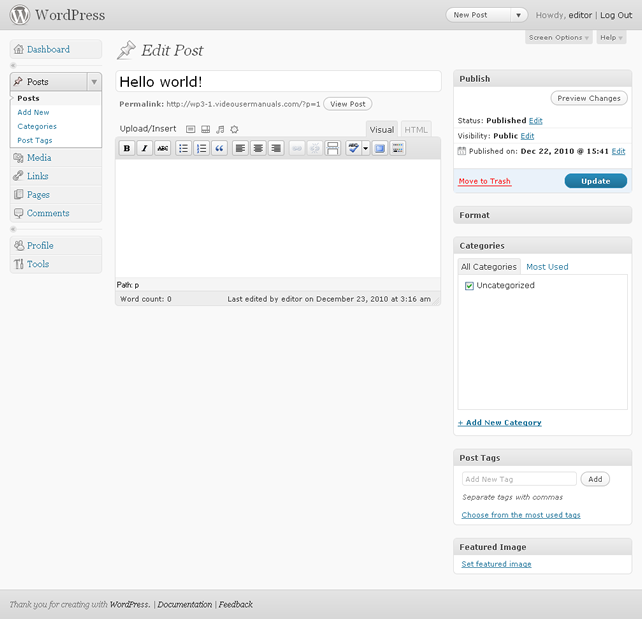The width and height of the screenshot is (642, 619).
Task: Click the Add New Tag input field
Action: click(x=519, y=479)
